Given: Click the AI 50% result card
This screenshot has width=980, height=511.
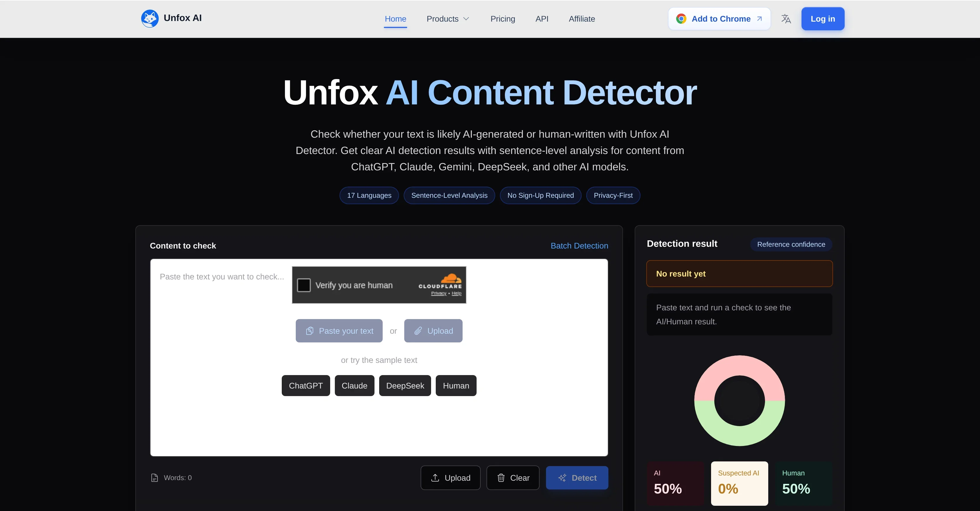Looking at the screenshot, I should pyautogui.click(x=675, y=483).
